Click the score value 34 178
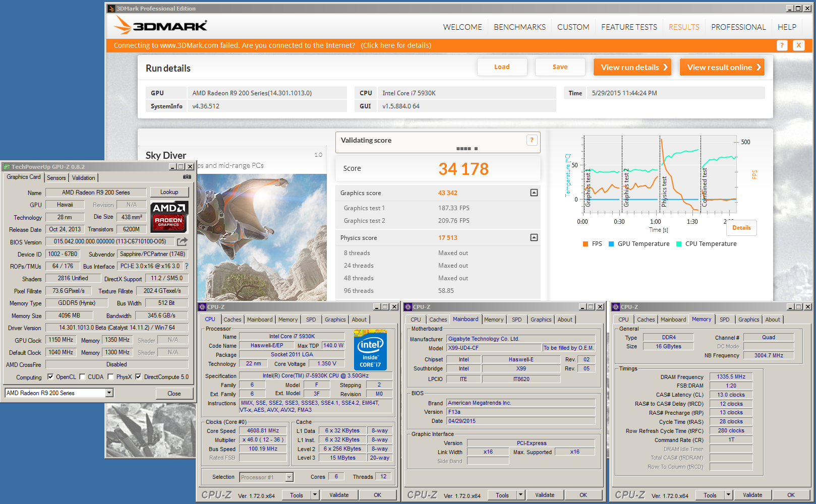This screenshot has height=504, width=816. tap(463, 169)
